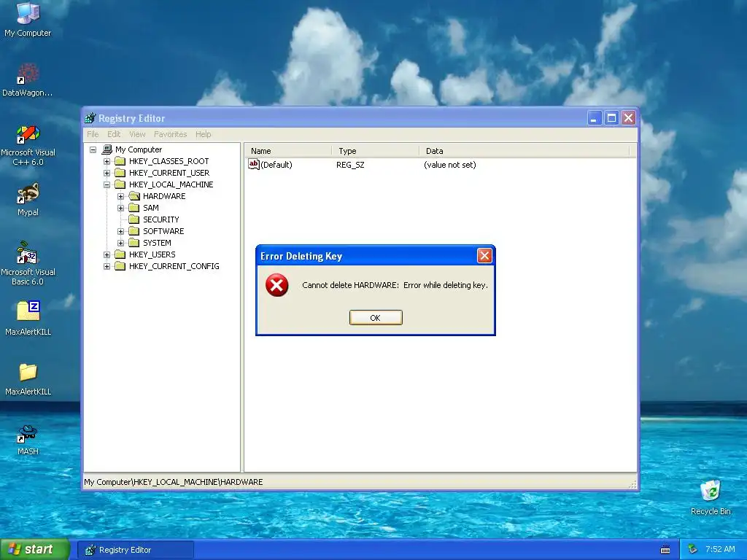Open the My Computer desktop icon
This screenshot has height=560, width=747.
28,20
